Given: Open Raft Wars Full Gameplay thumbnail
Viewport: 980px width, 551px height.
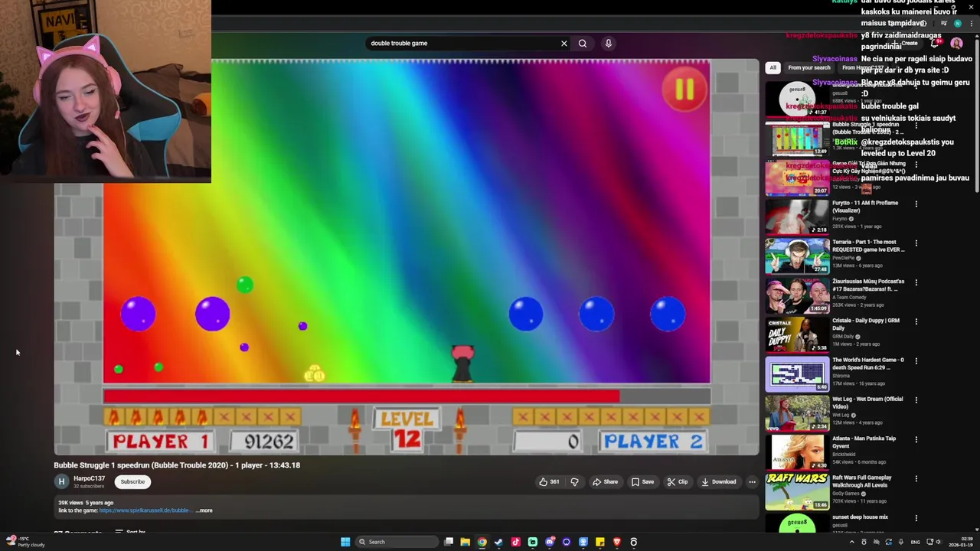Looking at the screenshot, I should click(797, 491).
